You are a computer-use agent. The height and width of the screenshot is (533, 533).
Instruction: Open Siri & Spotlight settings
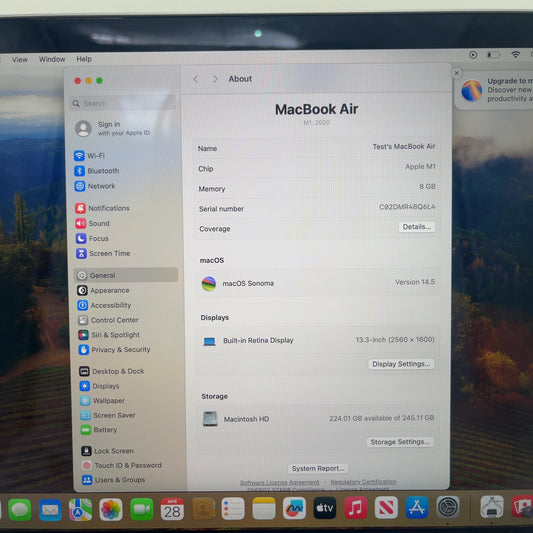109,335
